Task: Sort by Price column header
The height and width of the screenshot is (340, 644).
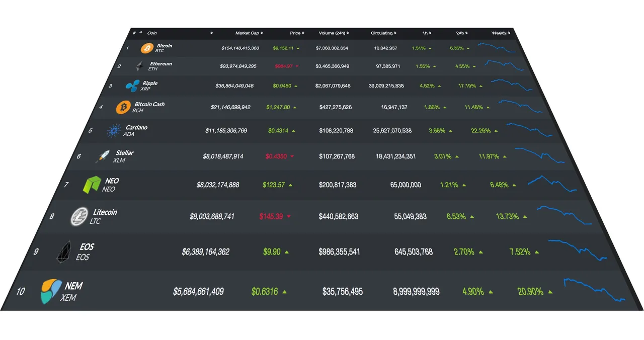Action: coord(297,33)
